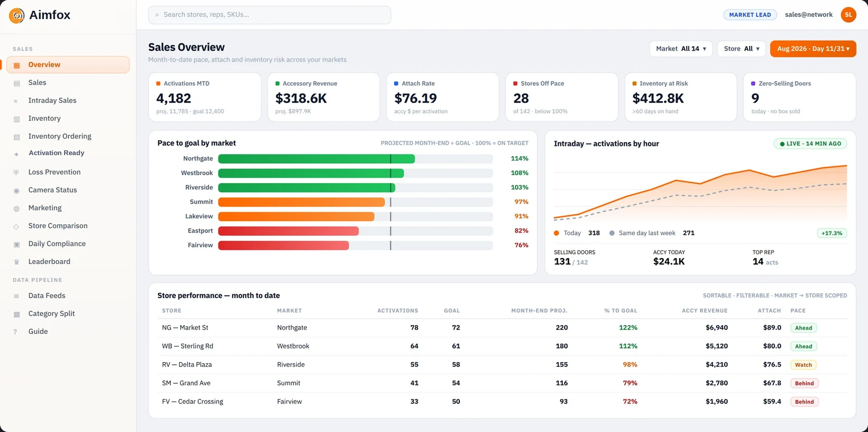The height and width of the screenshot is (432, 868).
Task: Open the Market All 14 dropdown
Action: tap(681, 49)
